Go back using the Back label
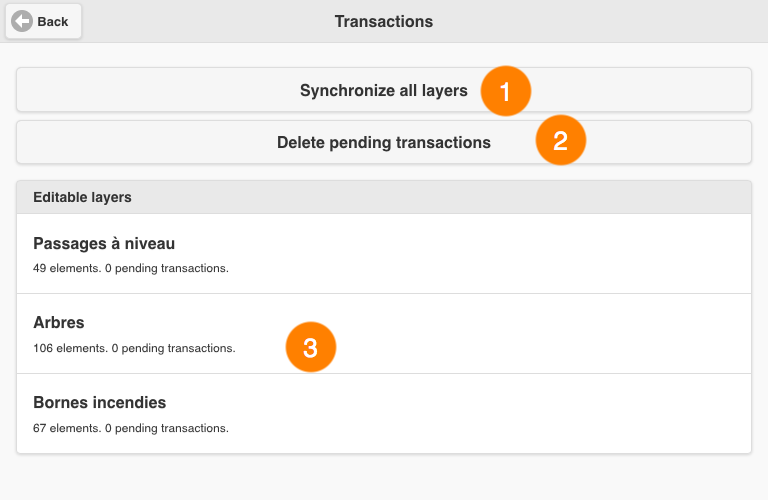 pos(53,22)
